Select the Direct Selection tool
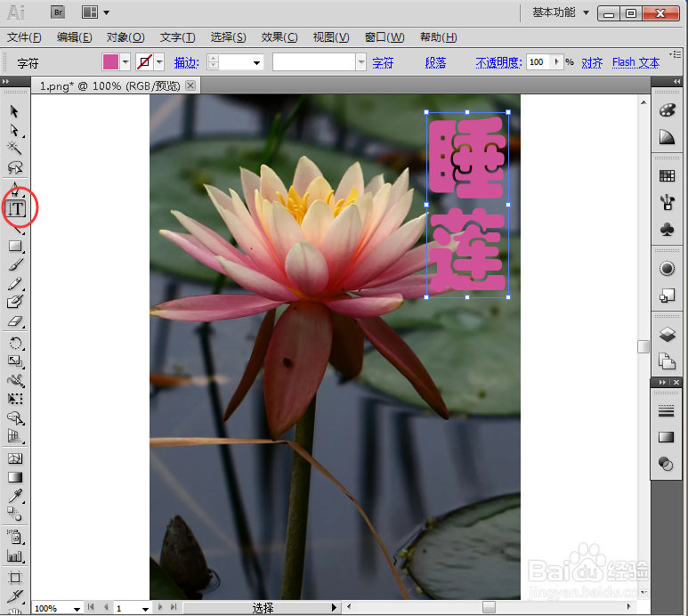Image resolution: width=688 pixels, height=616 pixels. coord(14,130)
